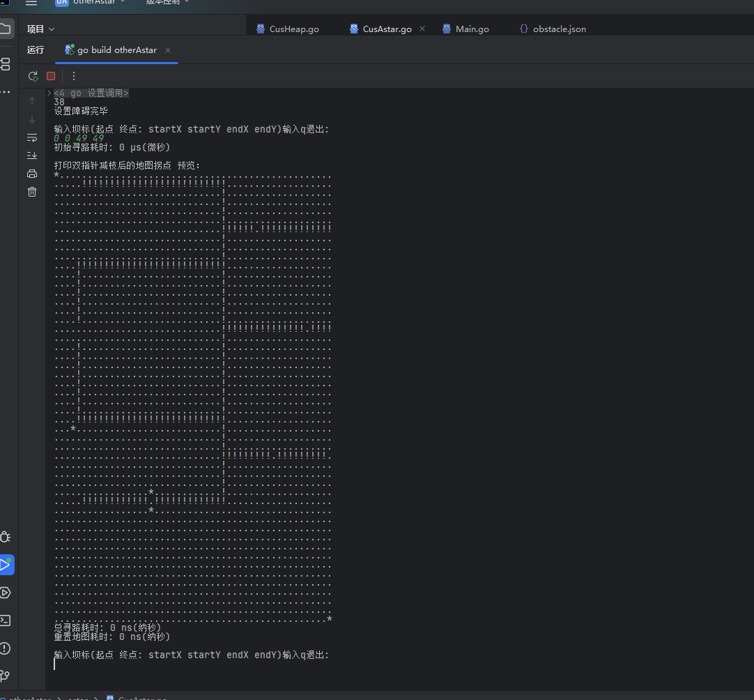The width and height of the screenshot is (754, 700).
Task: Open the Services tool window
Action: 6,593
